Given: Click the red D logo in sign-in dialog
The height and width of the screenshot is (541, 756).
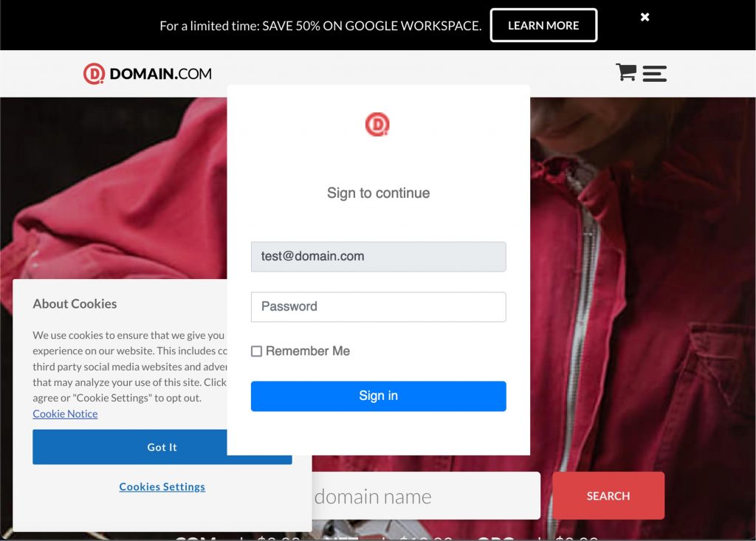Looking at the screenshot, I should [377, 124].
